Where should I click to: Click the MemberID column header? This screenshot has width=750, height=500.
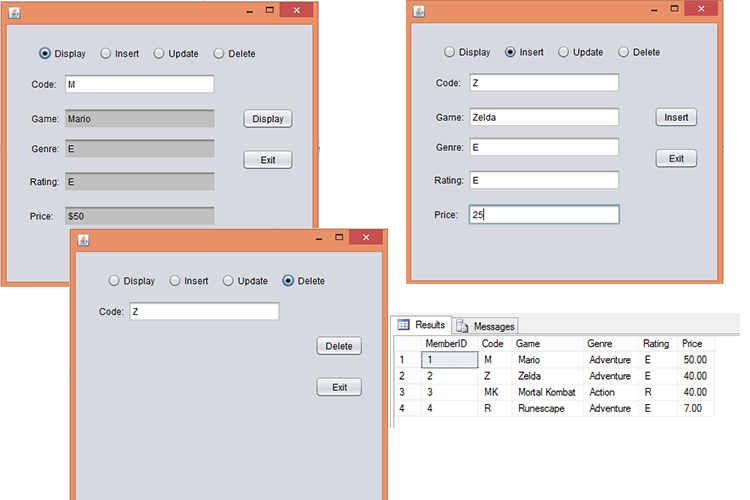[x=449, y=344]
